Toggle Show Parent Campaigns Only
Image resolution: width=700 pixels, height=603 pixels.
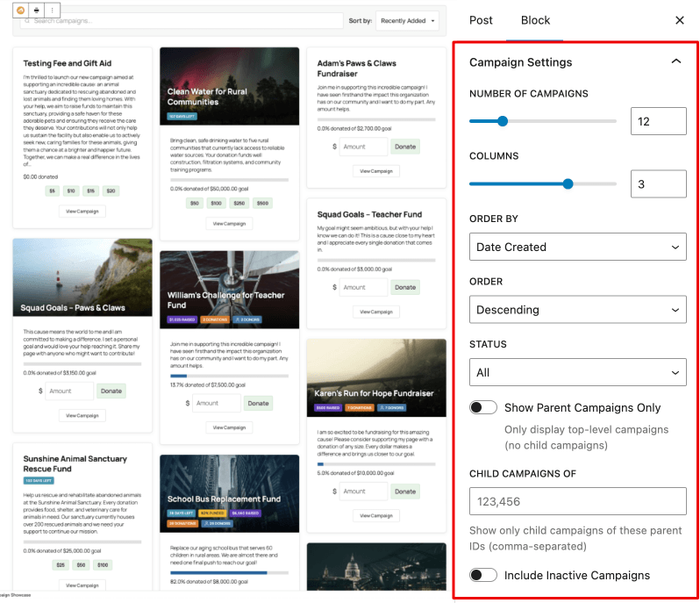coord(483,407)
